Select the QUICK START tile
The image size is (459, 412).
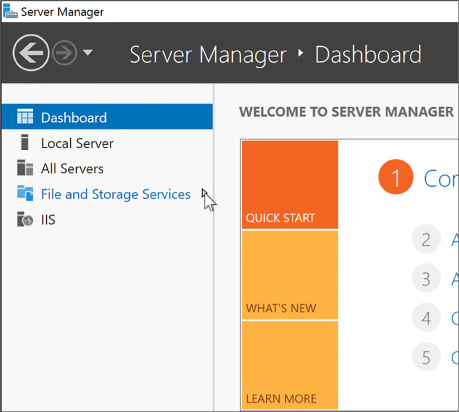290,185
